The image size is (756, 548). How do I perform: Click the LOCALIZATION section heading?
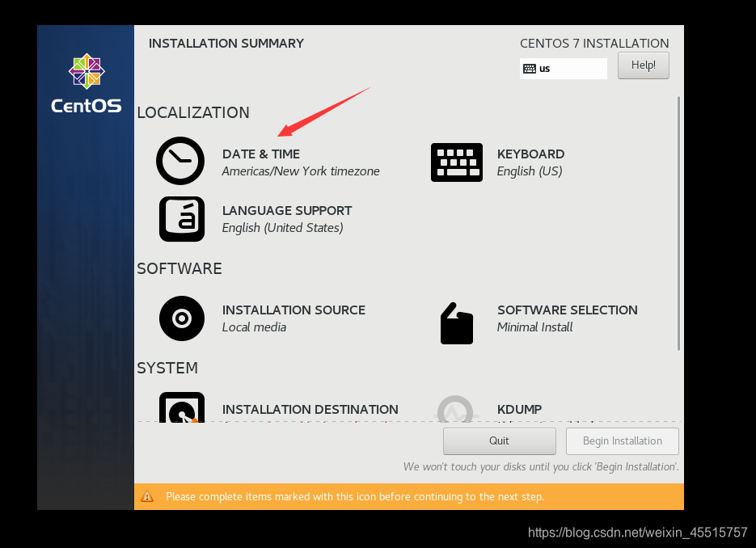point(193,113)
